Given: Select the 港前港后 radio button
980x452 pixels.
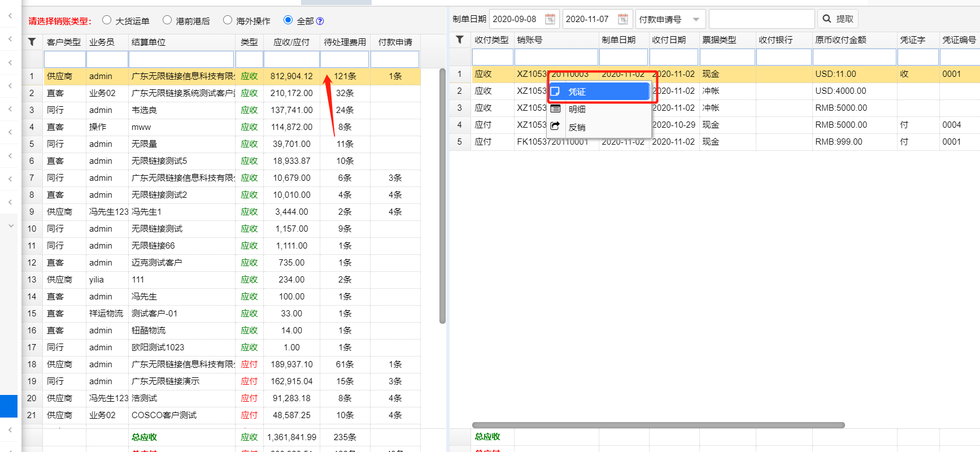Looking at the screenshot, I should 167,20.
